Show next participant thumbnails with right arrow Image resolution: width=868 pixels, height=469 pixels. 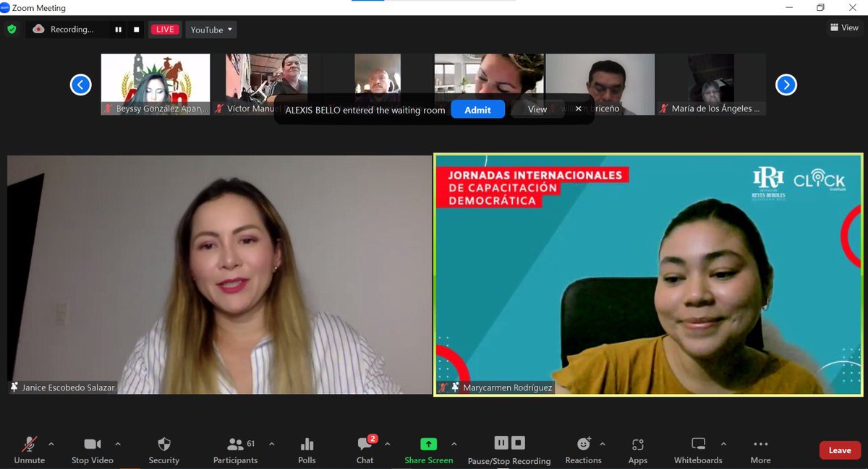coord(786,85)
